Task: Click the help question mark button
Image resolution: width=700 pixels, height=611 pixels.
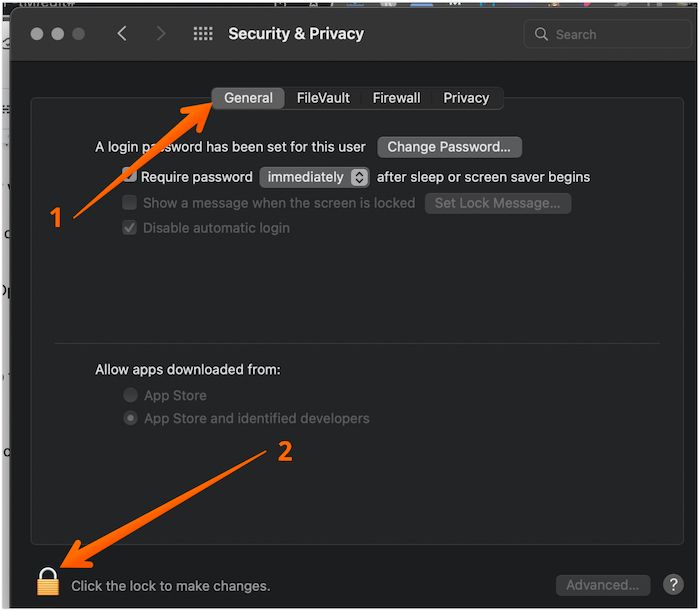Action: [672, 585]
